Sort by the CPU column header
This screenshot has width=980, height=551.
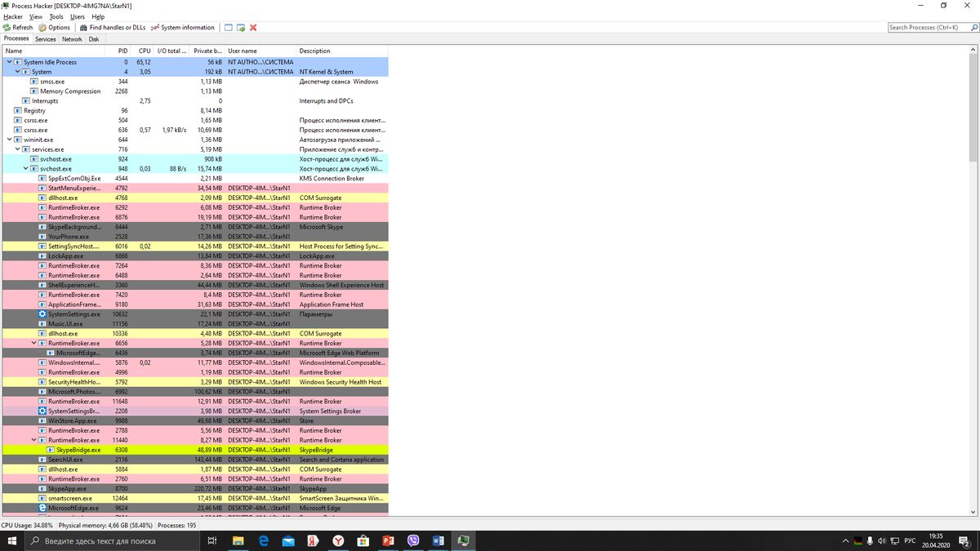(143, 51)
